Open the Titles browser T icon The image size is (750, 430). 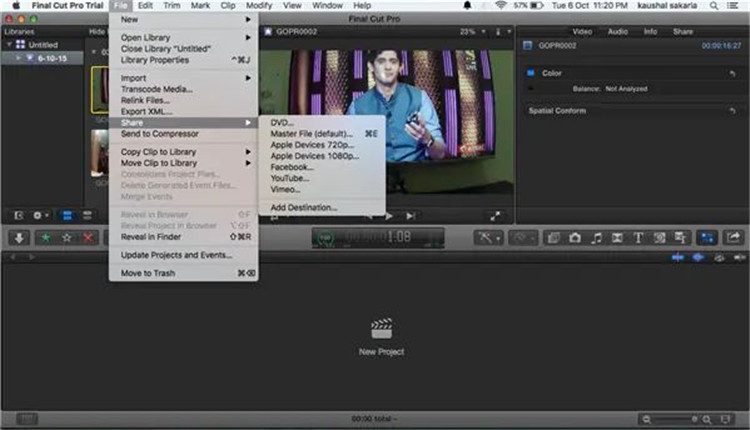pos(637,237)
